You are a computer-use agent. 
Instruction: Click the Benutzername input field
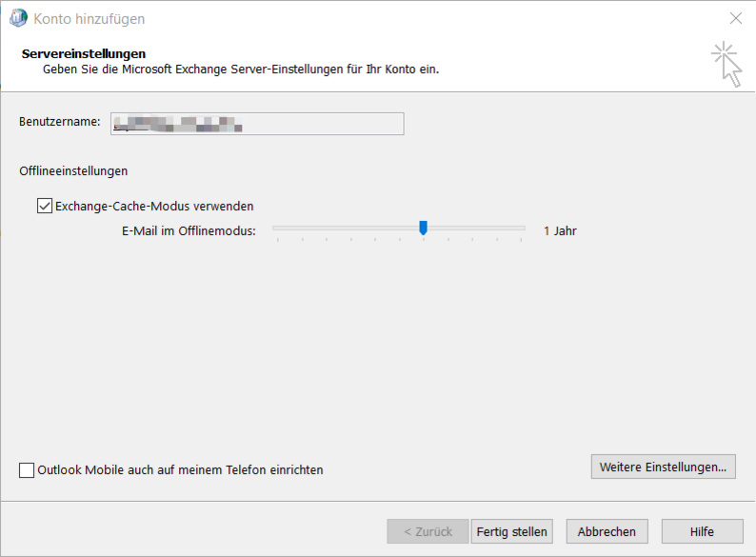click(257, 124)
